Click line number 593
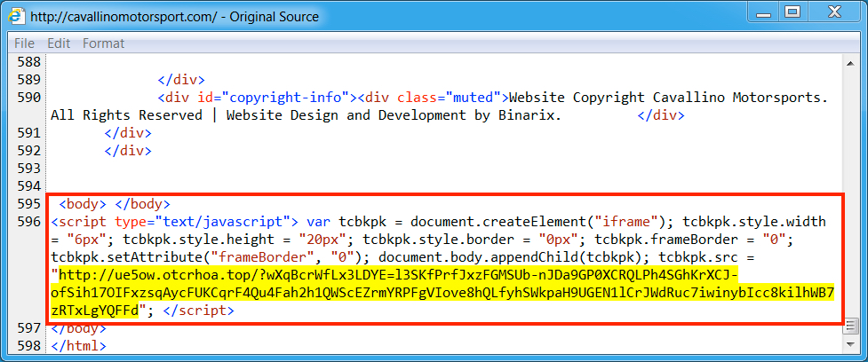Image resolution: width=868 pixels, height=362 pixels. point(29,168)
